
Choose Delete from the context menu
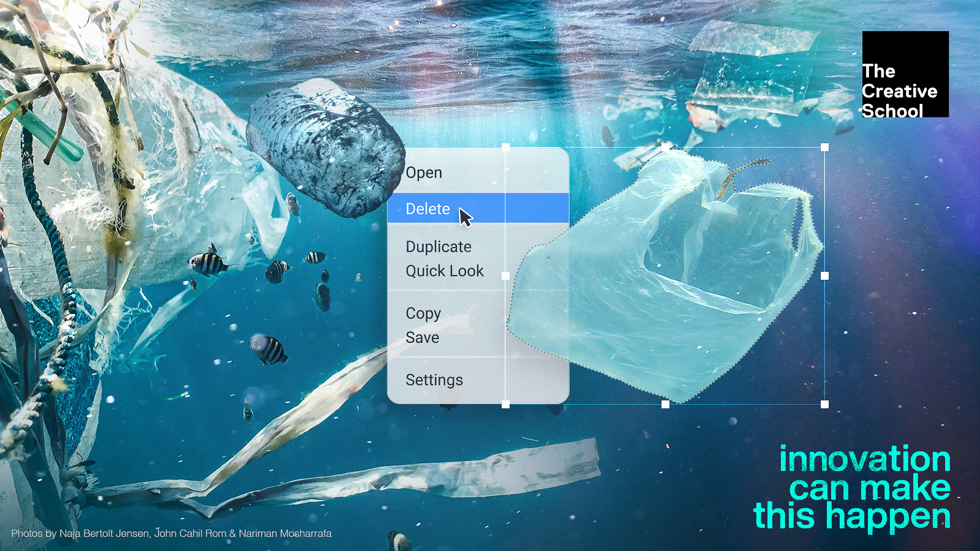pyautogui.click(x=478, y=209)
